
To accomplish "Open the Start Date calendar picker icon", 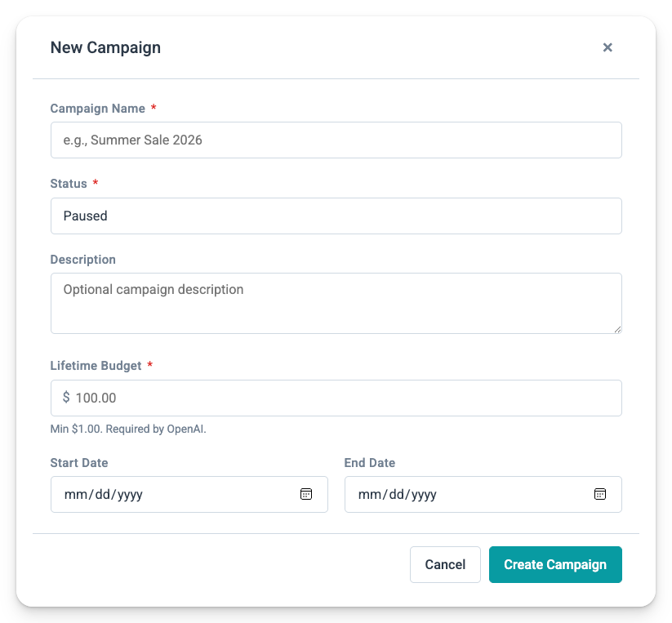I will (306, 494).
